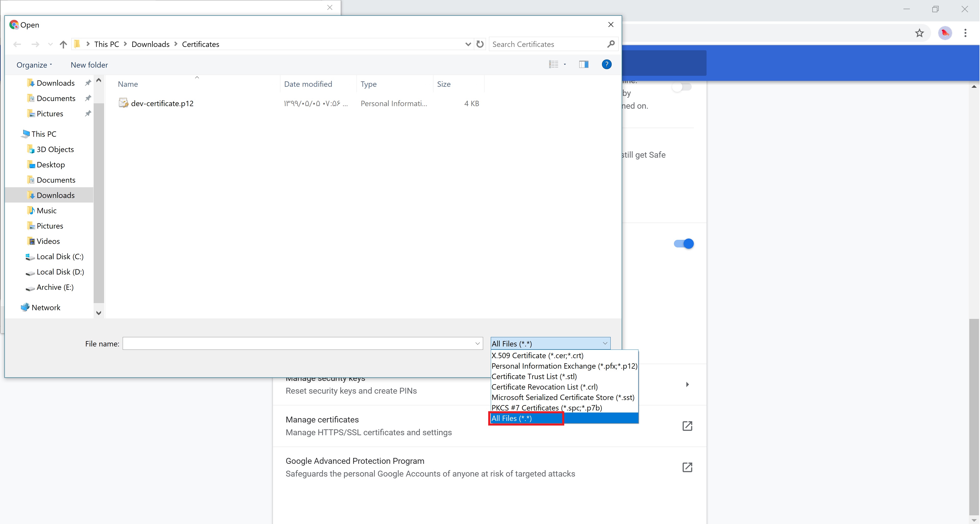Open the Help question mark icon
Viewport: 980px width, 524px height.
click(x=606, y=64)
